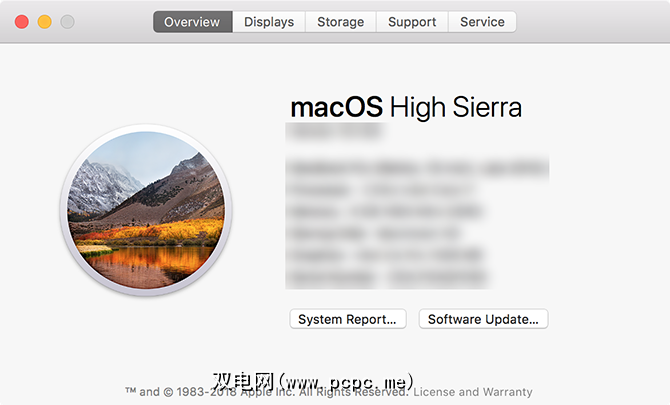The image size is (670, 405).
Task: Click the last blurred spec line above the buttons
Action: point(386,277)
